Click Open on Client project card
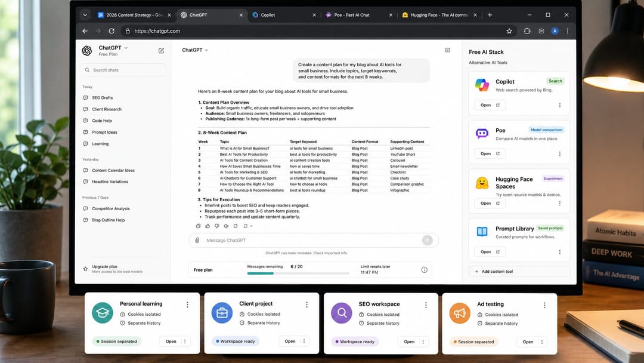The width and height of the screenshot is (644, 363). (290, 342)
